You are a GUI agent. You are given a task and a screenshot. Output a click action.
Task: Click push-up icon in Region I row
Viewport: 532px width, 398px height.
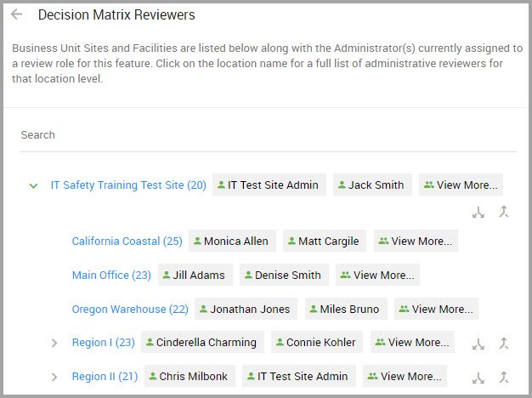pyautogui.click(x=504, y=343)
